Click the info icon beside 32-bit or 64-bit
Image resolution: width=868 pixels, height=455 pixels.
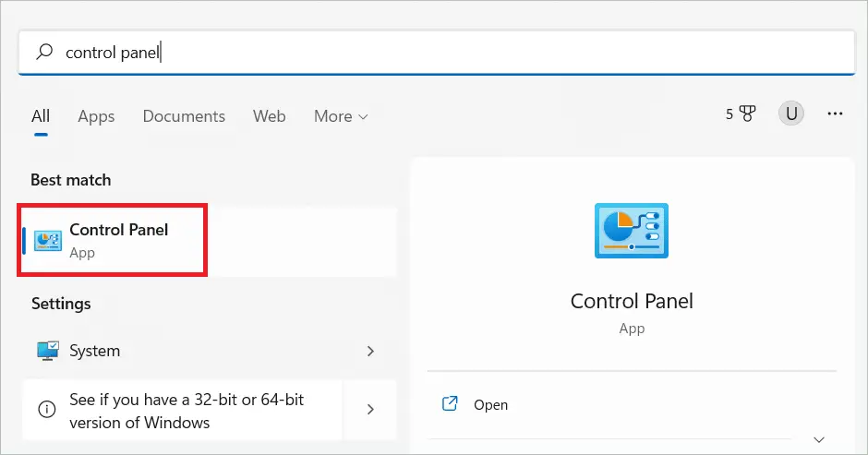click(x=46, y=410)
